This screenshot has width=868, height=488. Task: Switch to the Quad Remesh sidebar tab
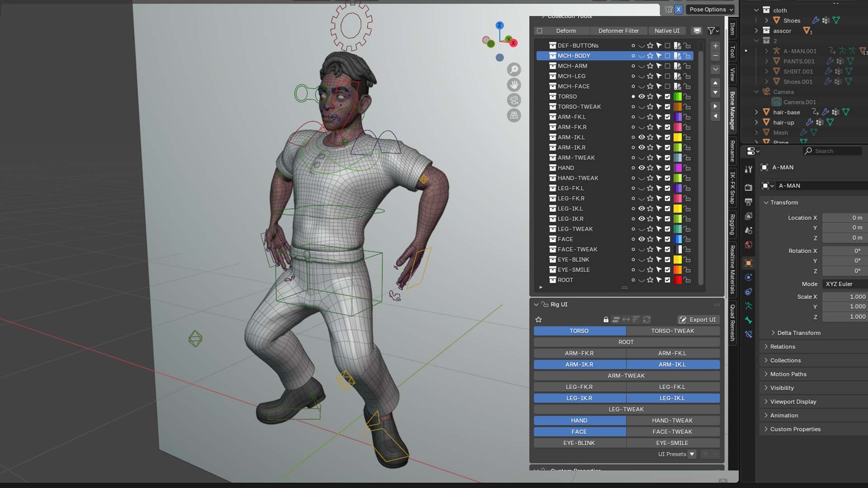click(732, 323)
